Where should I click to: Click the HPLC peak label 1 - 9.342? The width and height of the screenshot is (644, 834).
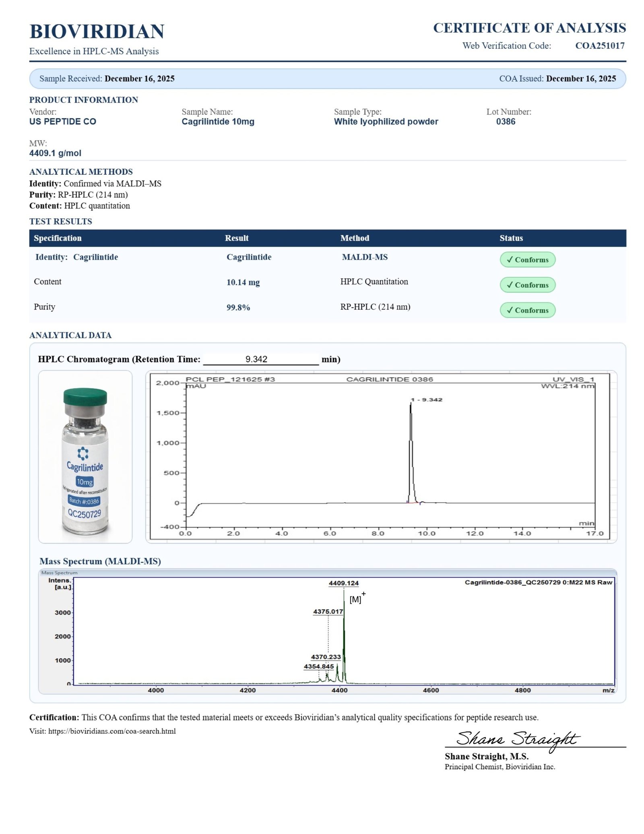(426, 399)
